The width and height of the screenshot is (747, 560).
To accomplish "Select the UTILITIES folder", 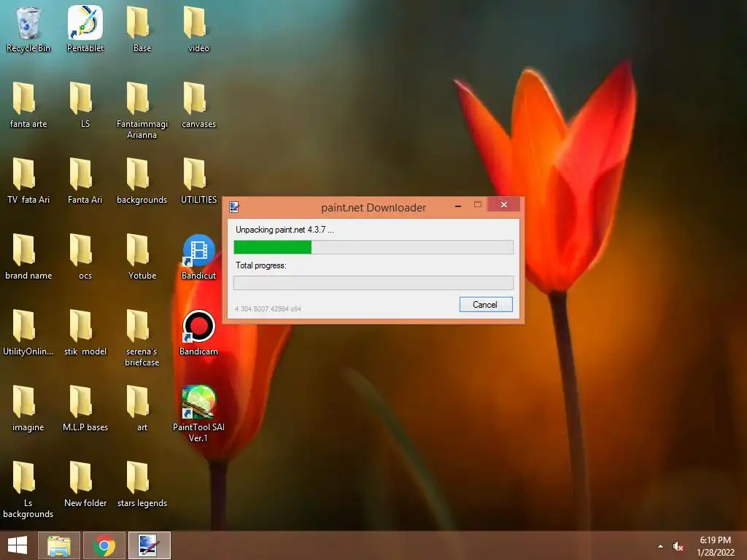I will (198, 181).
